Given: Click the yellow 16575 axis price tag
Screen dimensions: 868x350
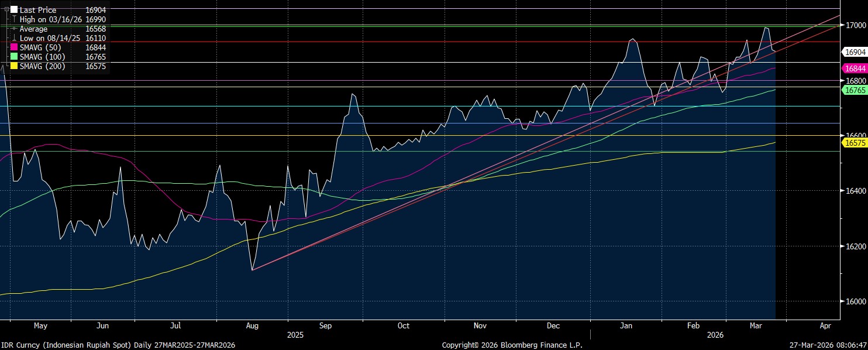Looking at the screenshot, I should coord(854,143).
